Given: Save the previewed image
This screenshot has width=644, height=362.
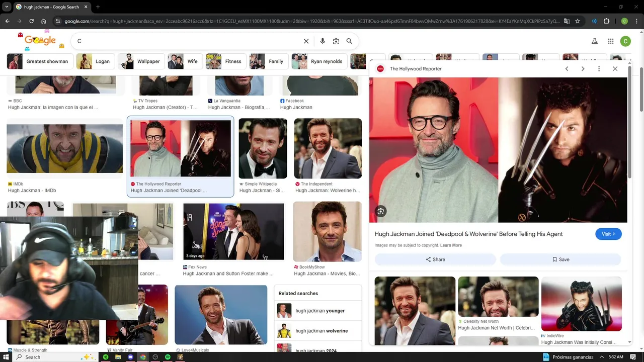Looking at the screenshot, I should [x=560, y=259].
